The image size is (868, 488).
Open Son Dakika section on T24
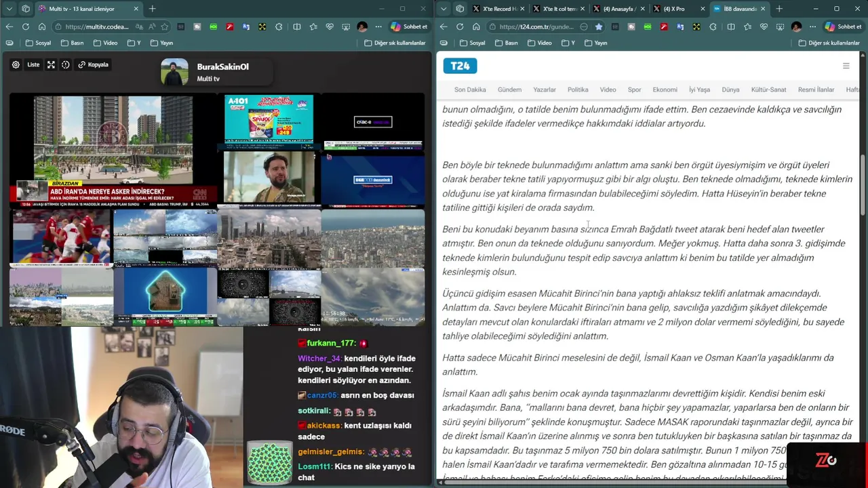pos(470,89)
